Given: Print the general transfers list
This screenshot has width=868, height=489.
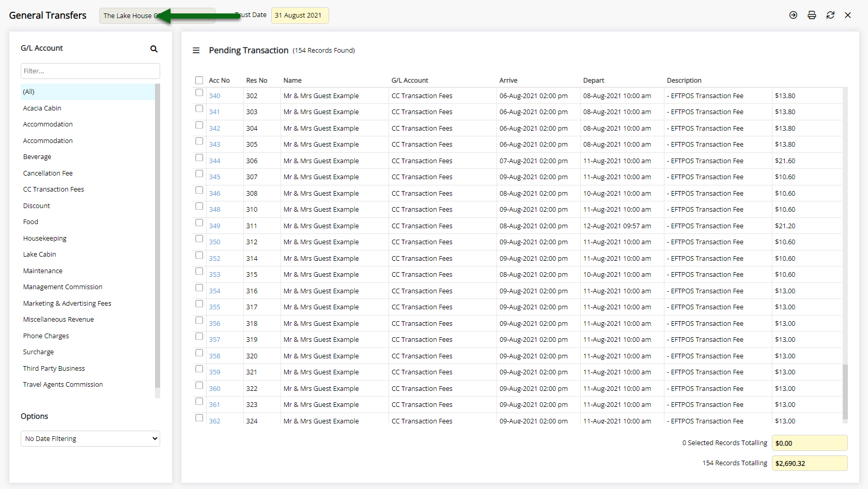Looking at the screenshot, I should click(x=812, y=15).
